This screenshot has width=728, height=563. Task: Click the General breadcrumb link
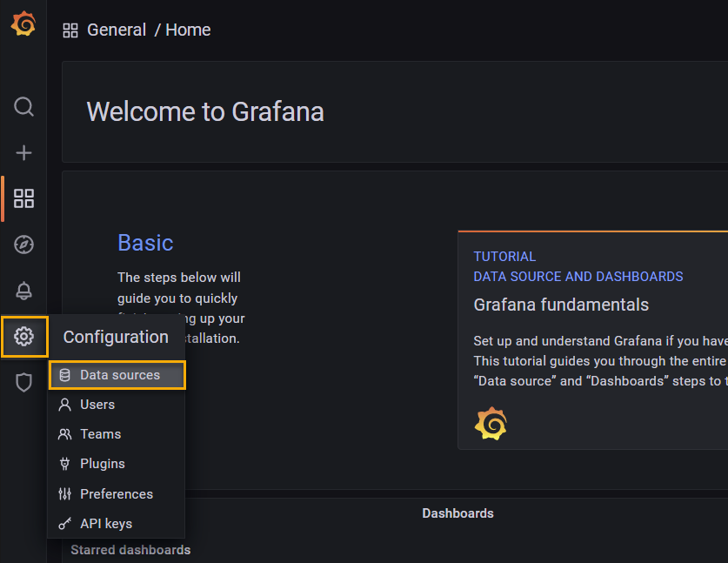(x=117, y=30)
